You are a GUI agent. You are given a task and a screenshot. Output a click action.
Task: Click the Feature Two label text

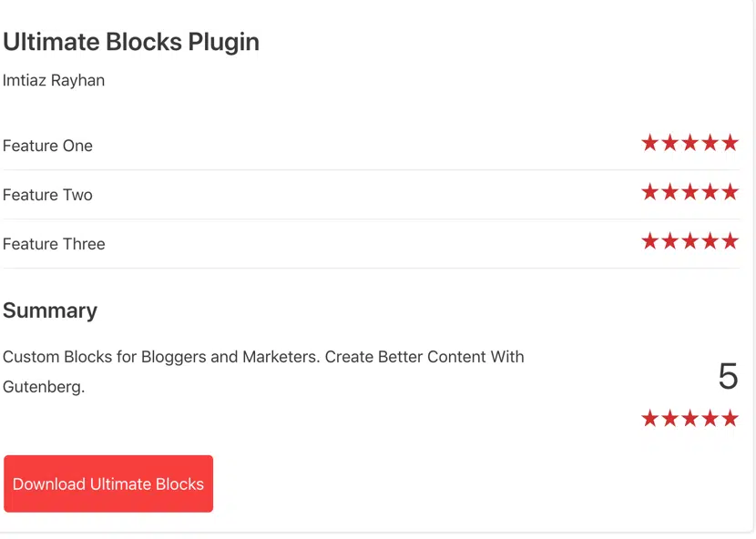coord(47,195)
